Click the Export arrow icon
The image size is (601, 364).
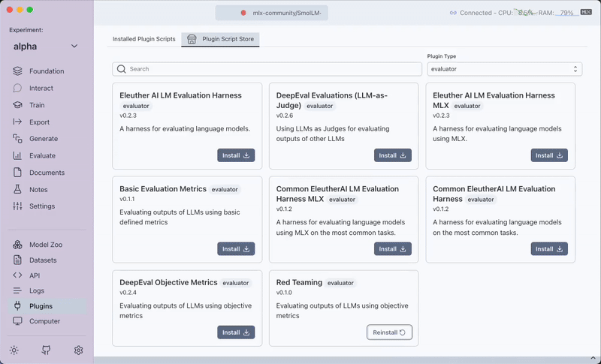coord(18,122)
